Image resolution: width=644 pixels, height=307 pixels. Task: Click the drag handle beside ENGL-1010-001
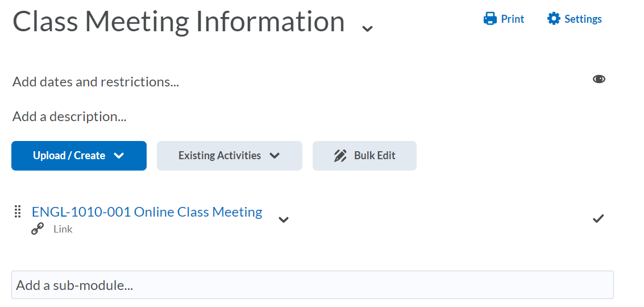pyautogui.click(x=17, y=211)
